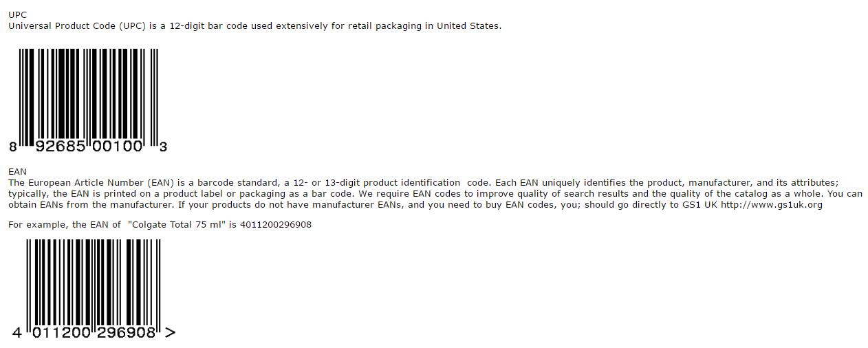
Task: Open the http://www.gs1uk.org link
Action: tap(771, 205)
